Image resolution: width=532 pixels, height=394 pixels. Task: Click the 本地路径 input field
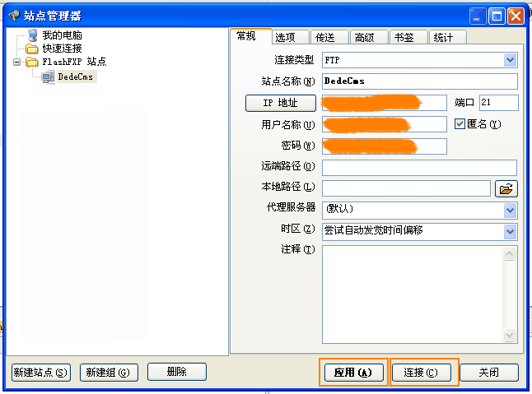point(406,188)
